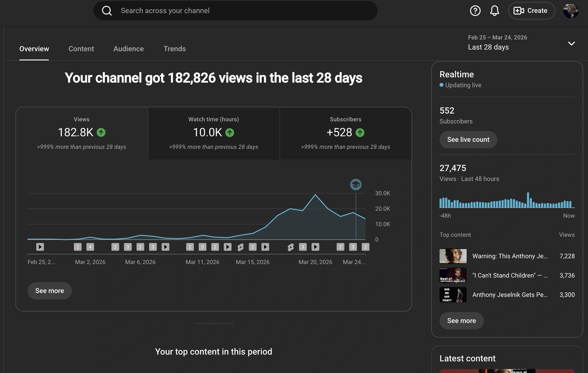The image size is (588, 373).
Task: Open the Audience tab
Action: click(x=128, y=49)
